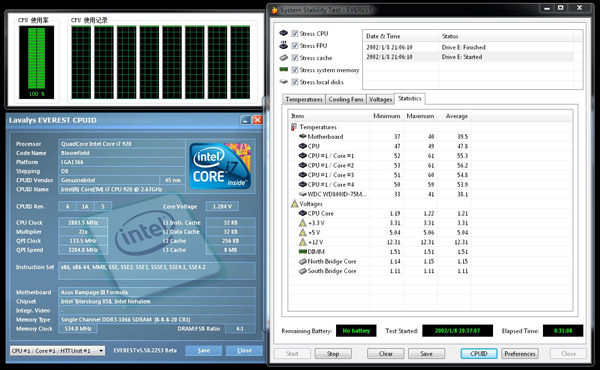Click Save in the System Stability Test window
This screenshot has height=370, width=600.
pos(426,354)
